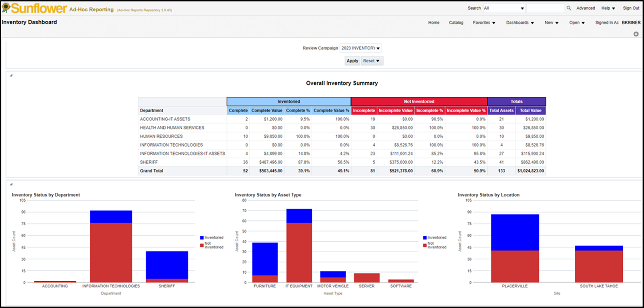644x308 pixels.
Task: Open the Help menu
Action: (608, 8)
